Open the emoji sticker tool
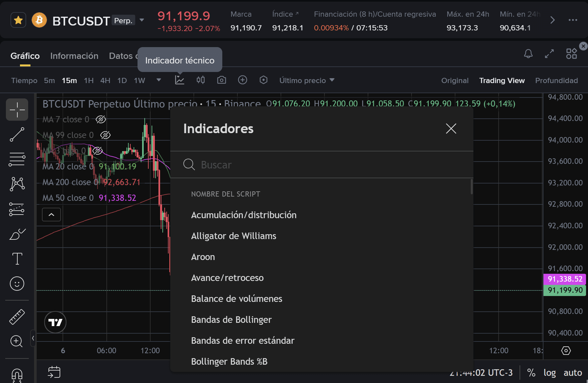This screenshot has width=588, height=383. pos(17,284)
